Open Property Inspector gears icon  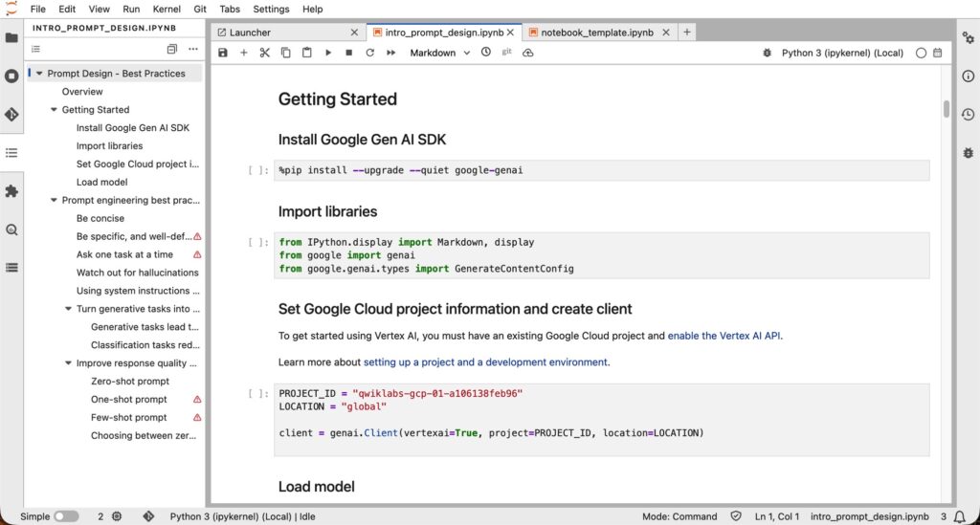click(969, 38)
